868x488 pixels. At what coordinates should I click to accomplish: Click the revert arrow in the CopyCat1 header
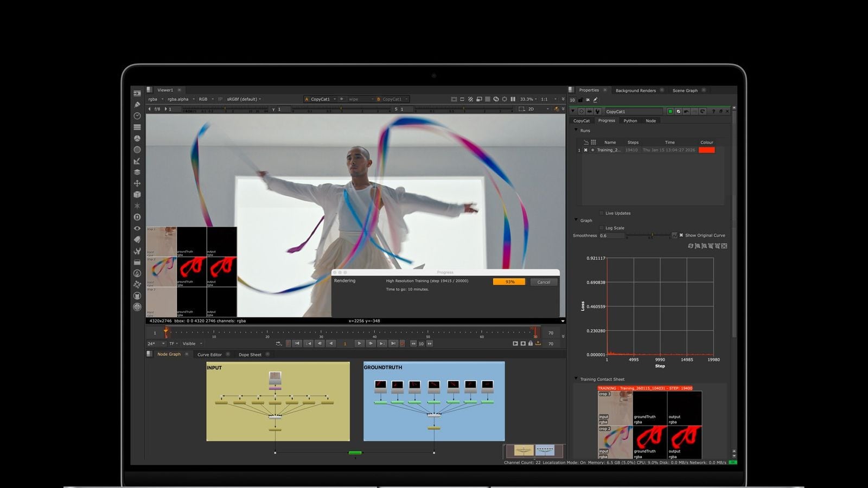point(703,111)
